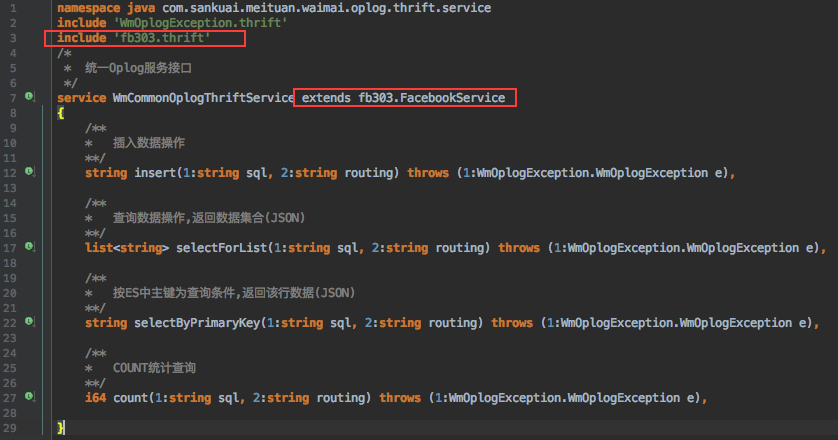This screenshot has height=440, width=838.
Task: Click line number 12 in the gutter
Action: (10, 173)
